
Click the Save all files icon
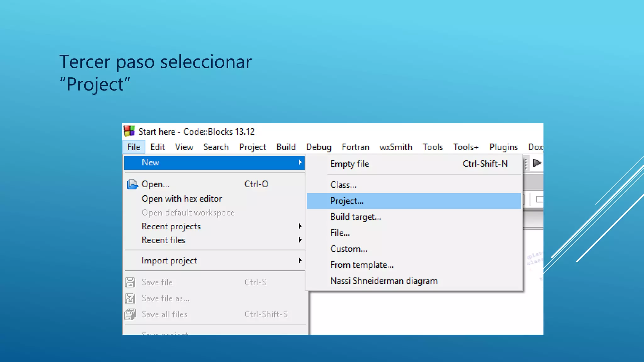click(130, 314)
